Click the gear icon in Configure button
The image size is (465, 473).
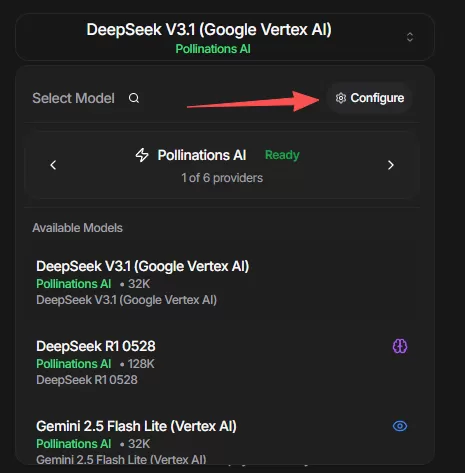tap(341, 98)
